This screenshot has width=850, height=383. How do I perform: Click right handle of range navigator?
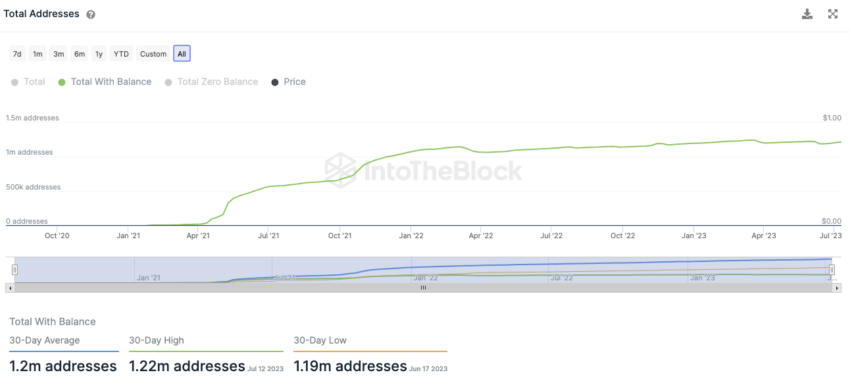point(832,269)
